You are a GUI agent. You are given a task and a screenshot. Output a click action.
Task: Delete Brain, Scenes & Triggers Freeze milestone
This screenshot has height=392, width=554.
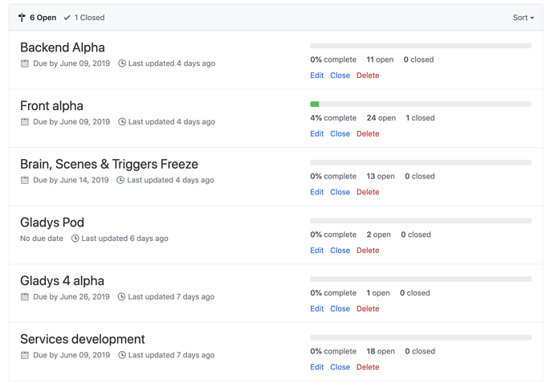(368, 192)
